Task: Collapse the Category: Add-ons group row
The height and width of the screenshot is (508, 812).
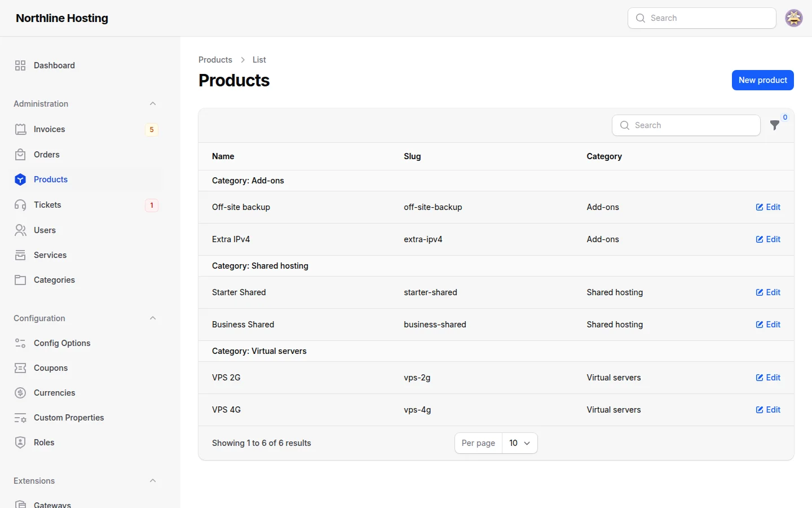Action: 496,181
